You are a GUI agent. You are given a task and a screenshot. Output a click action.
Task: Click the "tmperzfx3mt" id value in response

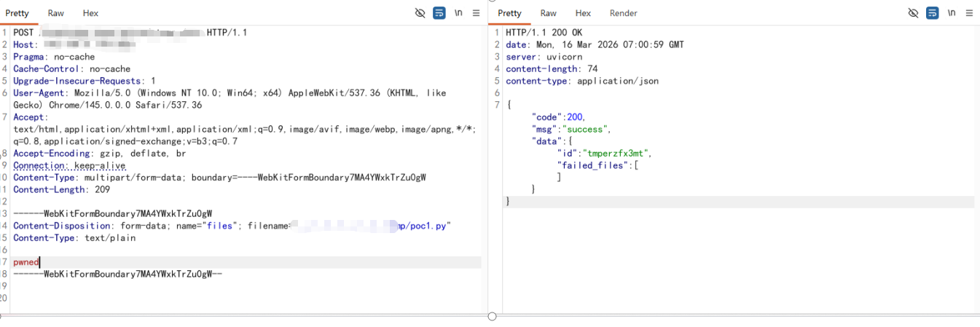tap(613, 153)
